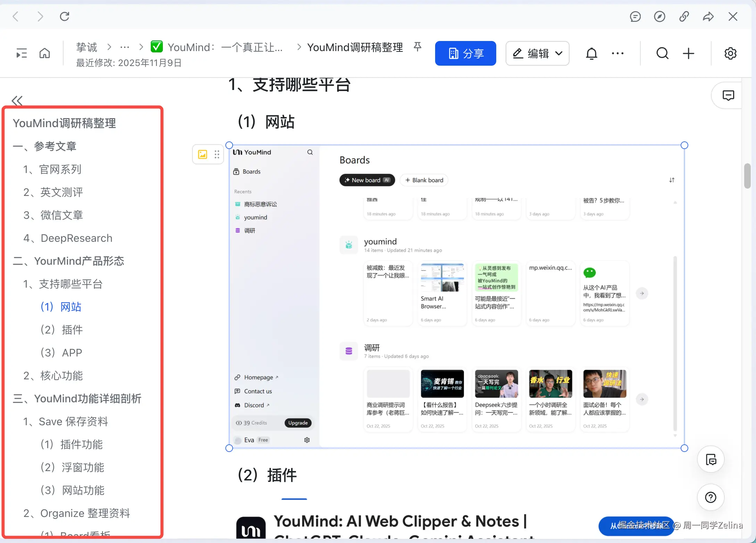Select 2、英文测评 in outline
Image resolution: width=756 pixels, height=543 pixels.
tap(53, 192)
